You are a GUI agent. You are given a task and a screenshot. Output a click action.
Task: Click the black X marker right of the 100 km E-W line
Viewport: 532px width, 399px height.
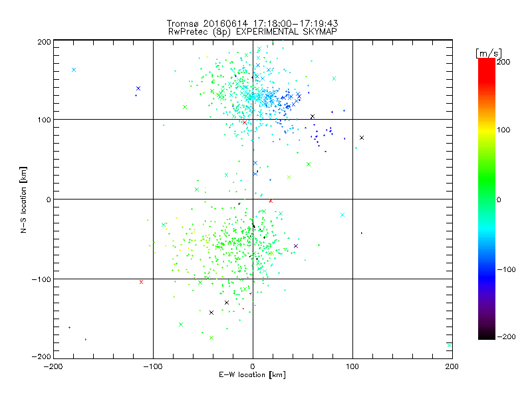pos(362,138)
